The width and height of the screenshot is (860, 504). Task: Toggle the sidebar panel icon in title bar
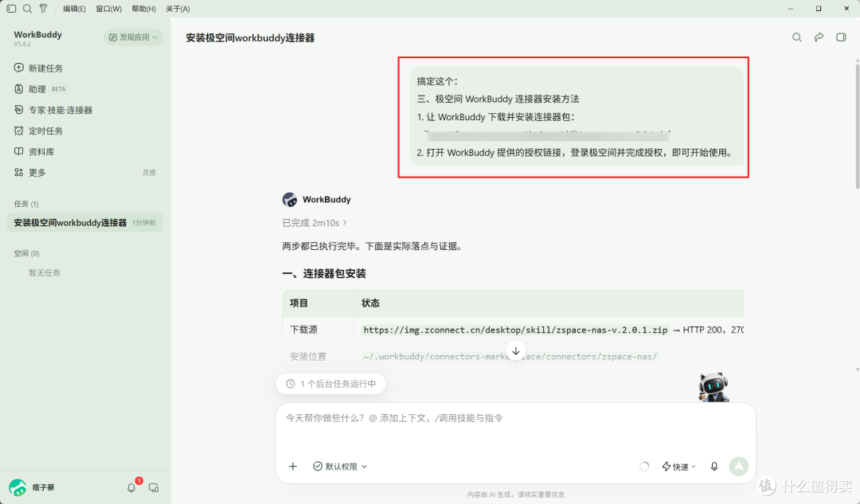11,9
